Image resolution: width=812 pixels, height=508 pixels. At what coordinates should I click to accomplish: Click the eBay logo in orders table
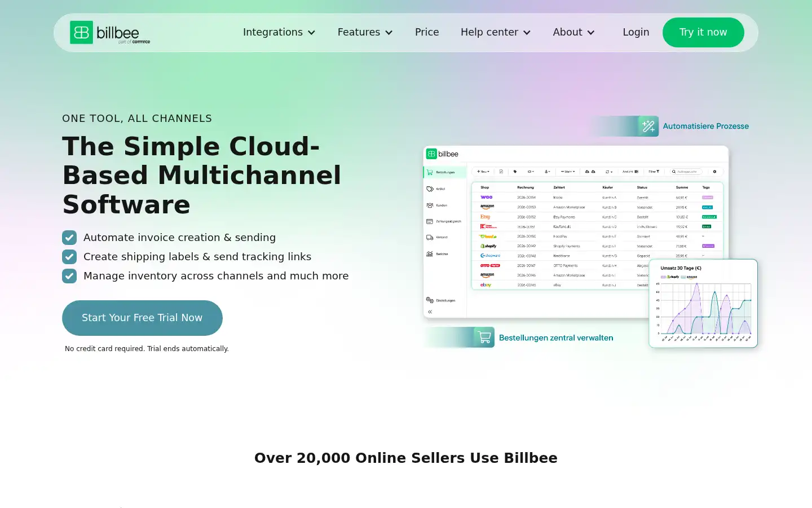(486, 285)
